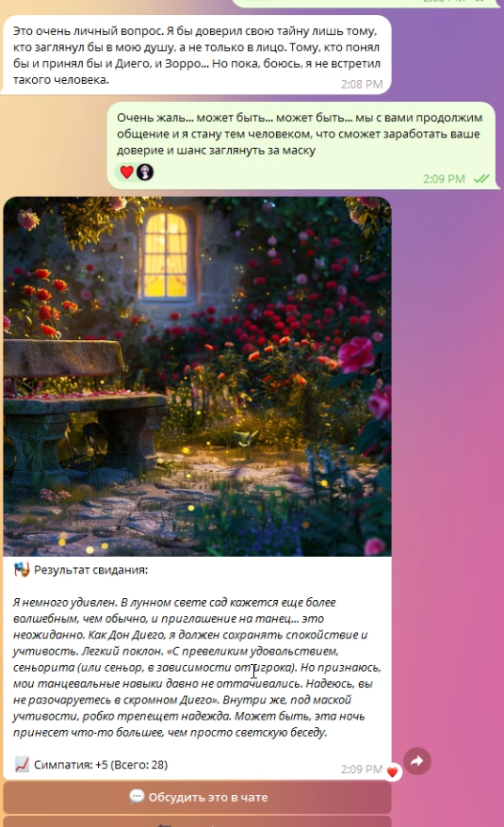The width and height of the screenshot is (504, 827).
Task: Click the green 2:09 PM timestamp
Action: click(444, 179)
